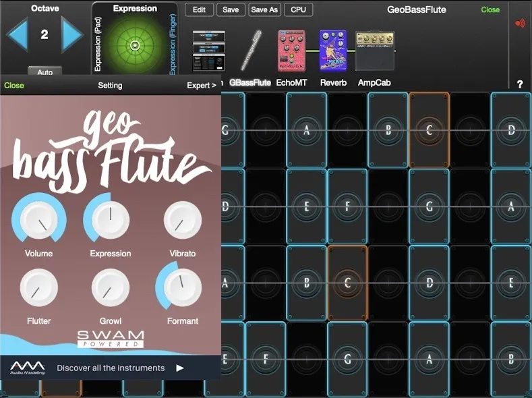Adjust the Vibrato knob
Image resolution: width=532 pixels, height=398 pixels.
tap(183, 220)
